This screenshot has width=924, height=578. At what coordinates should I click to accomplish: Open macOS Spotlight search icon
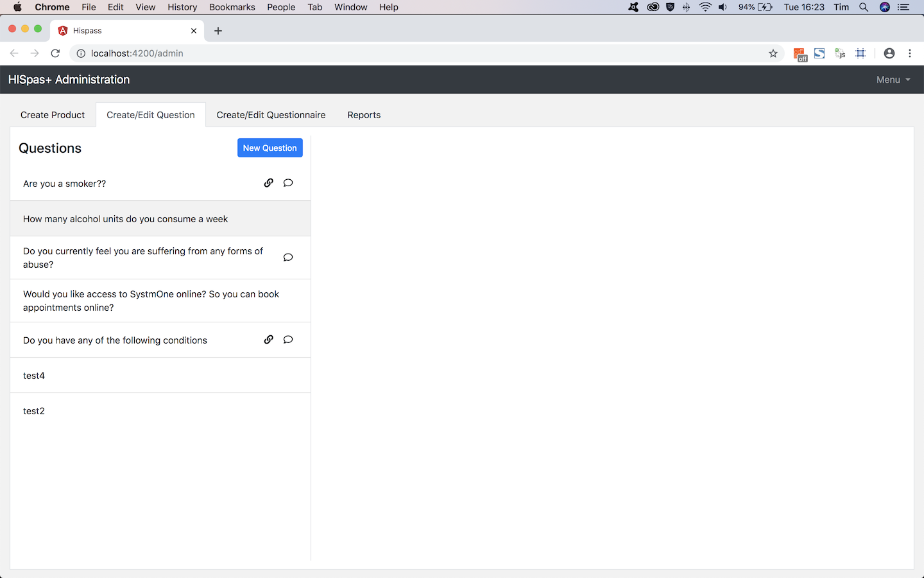(x=864, y=7)
